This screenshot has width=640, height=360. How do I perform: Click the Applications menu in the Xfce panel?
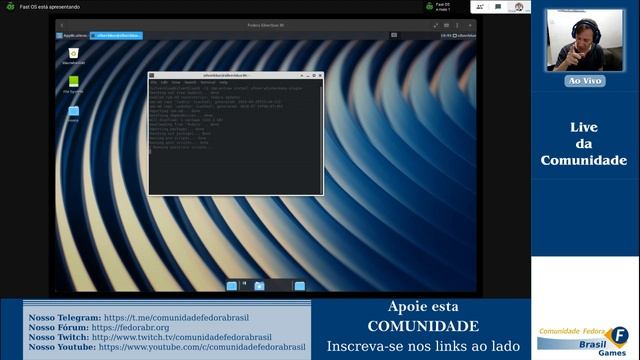tap(72, 36)
